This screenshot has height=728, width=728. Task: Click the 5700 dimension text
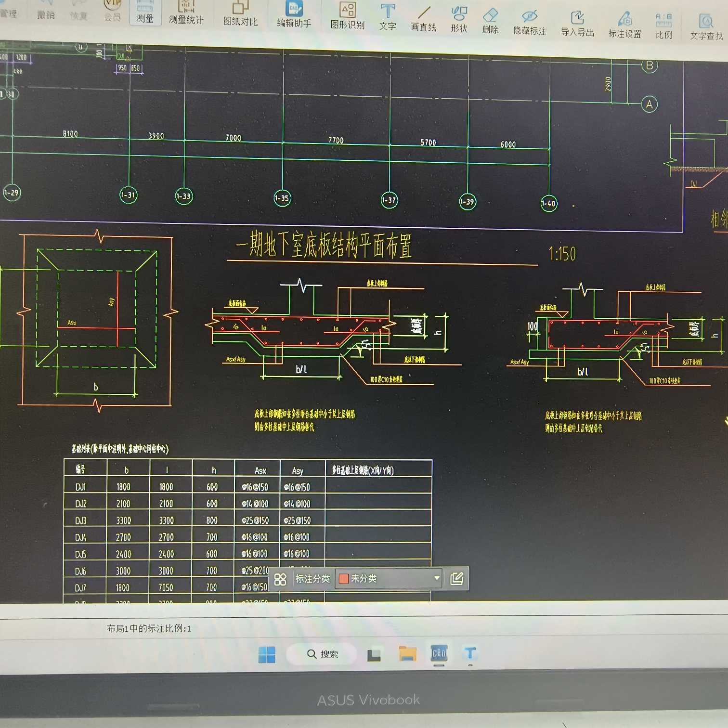(x=428, y=143)
